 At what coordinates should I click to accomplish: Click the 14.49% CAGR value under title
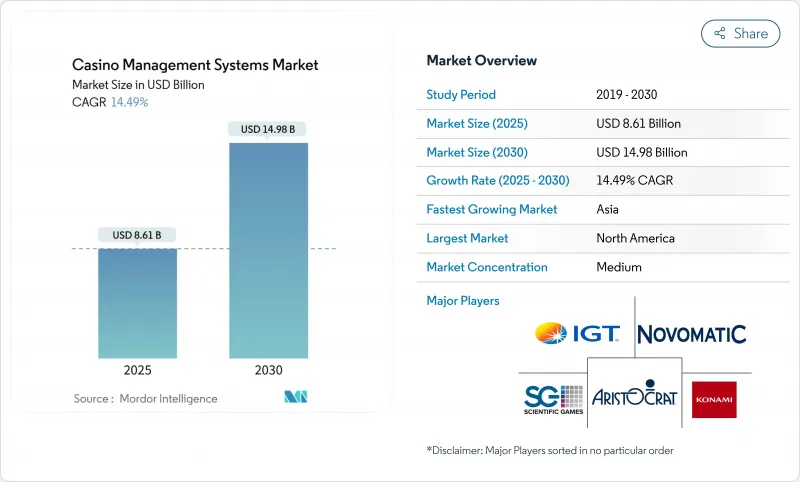(x=127, y=102)
